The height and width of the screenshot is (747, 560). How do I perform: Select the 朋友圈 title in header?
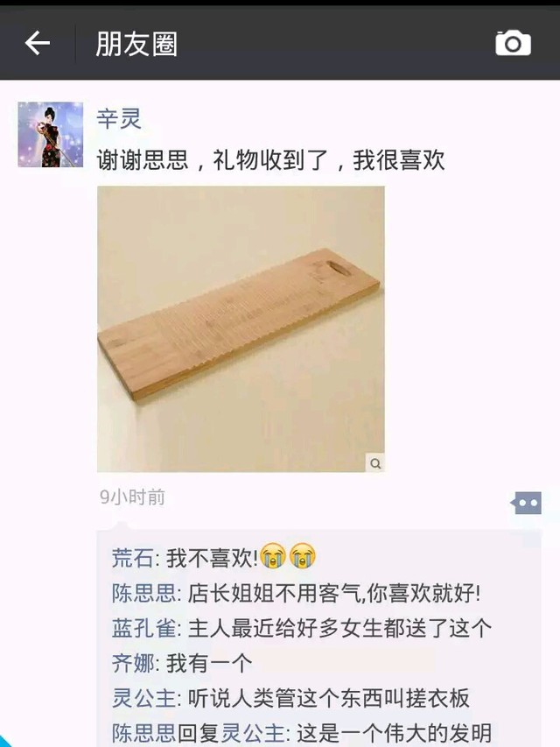tap(136, 44)
